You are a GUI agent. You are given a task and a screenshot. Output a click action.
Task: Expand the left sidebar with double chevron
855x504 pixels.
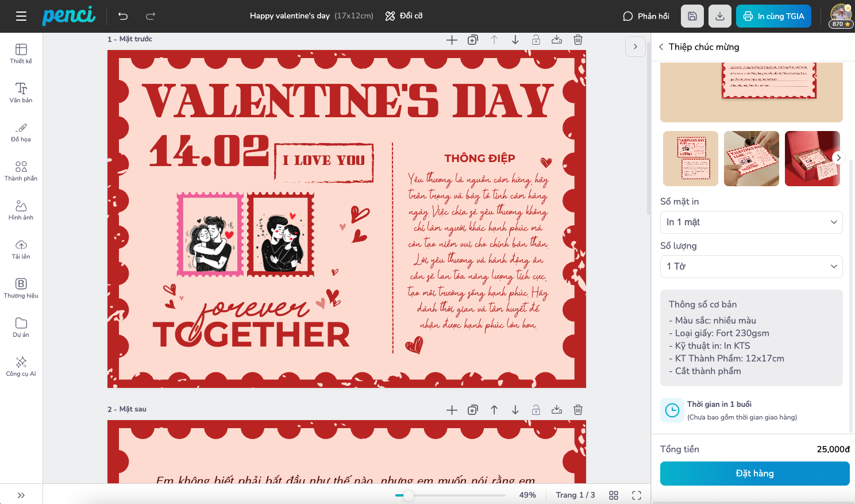(x=21, y=495)
